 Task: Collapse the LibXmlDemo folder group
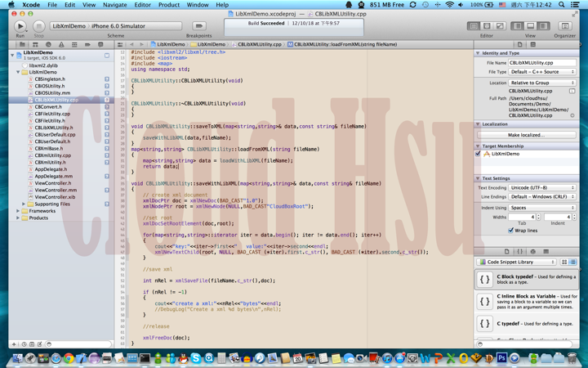[x=18, y=72]
